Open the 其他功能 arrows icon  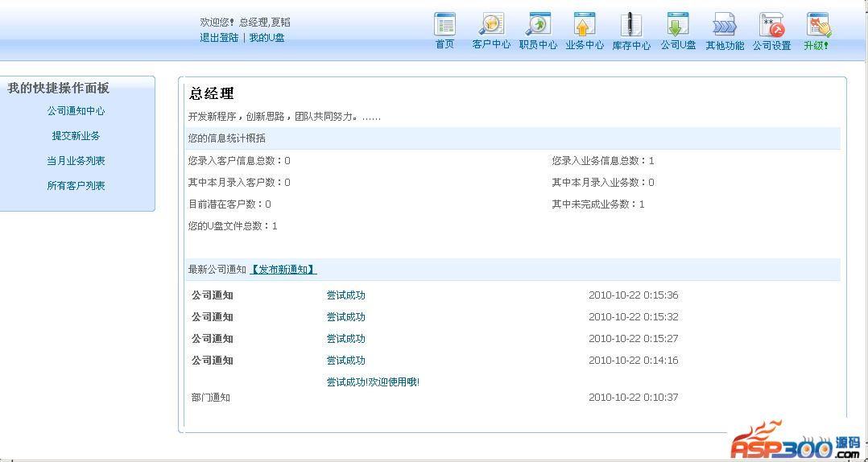point(724,24)
